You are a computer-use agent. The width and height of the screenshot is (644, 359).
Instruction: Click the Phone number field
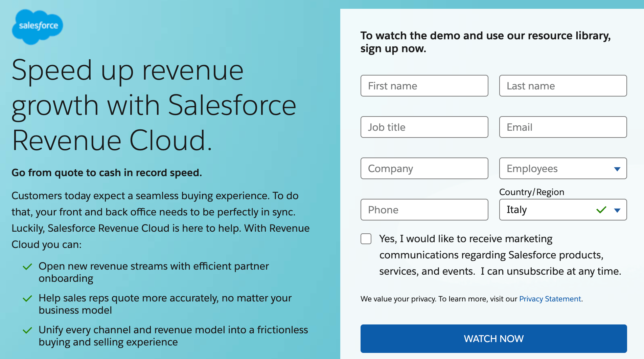(x=424, y=210)
